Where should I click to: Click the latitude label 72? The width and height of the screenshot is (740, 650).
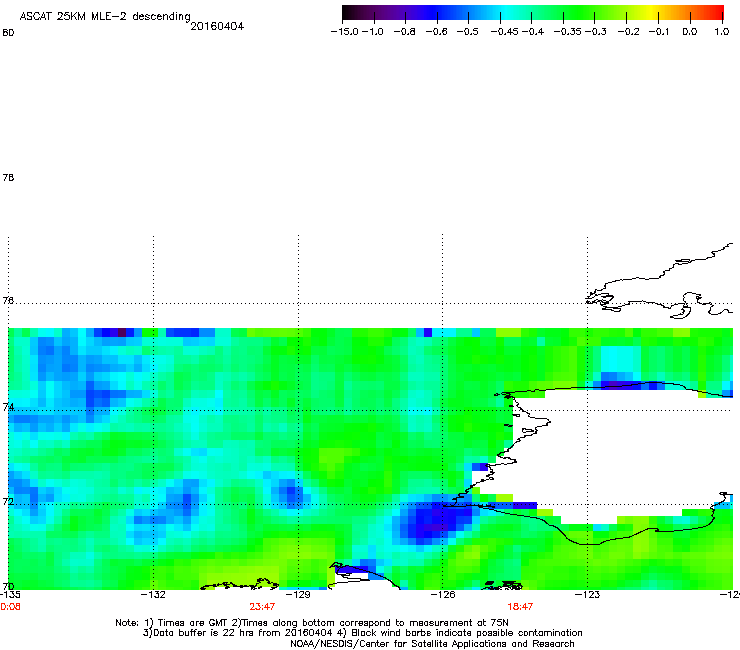click(8, 502)
